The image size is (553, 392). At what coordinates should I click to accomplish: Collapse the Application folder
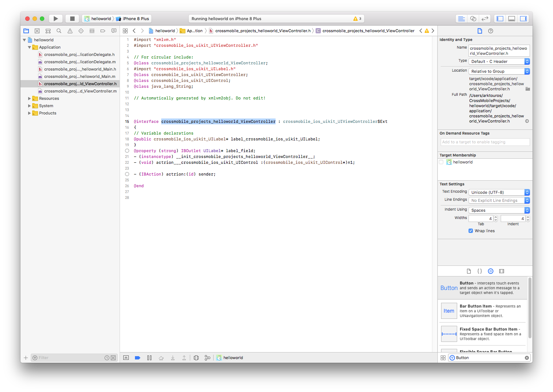tap(30, 47)
